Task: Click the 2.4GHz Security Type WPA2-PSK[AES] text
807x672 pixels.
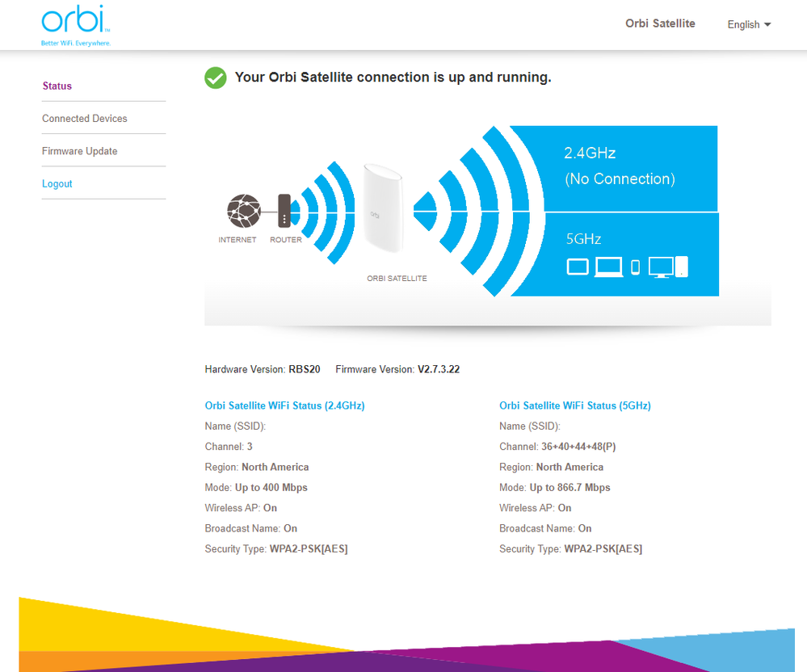Action: coord(276,549)
